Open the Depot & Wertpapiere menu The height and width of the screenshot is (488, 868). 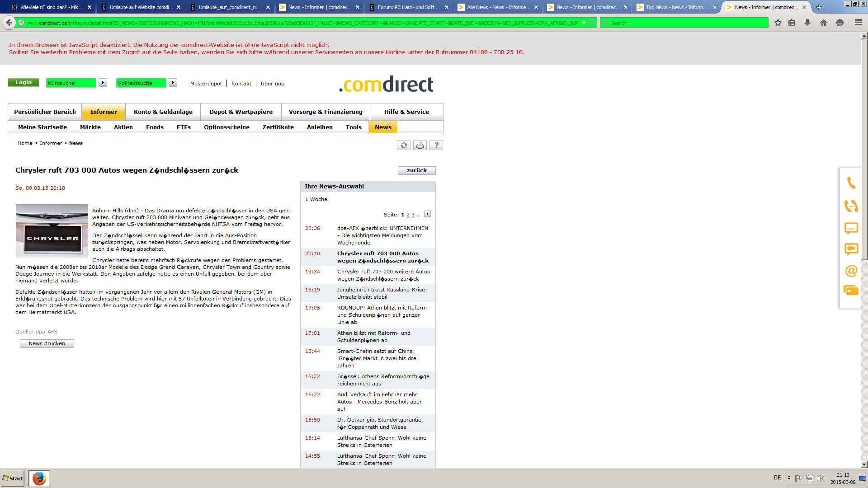click(x=241, y=112)
